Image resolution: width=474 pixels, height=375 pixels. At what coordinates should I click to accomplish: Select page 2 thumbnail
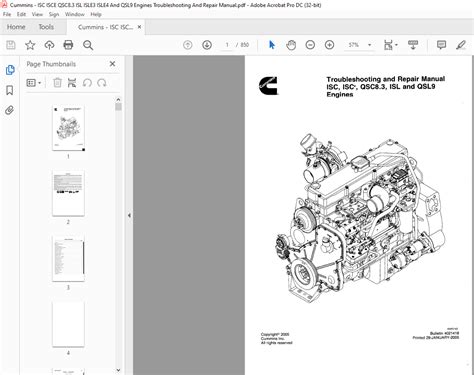tap(68, 193)
